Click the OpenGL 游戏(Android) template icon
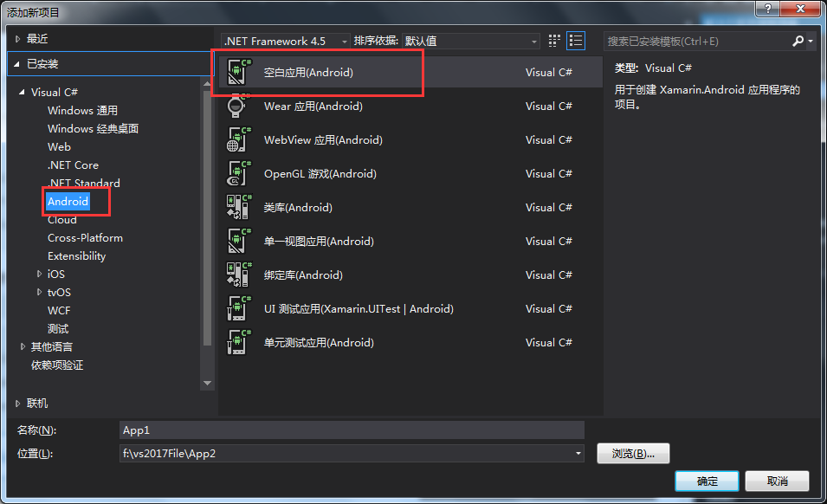The height and width of the screenshot is (504, 827). coord(238,173)
